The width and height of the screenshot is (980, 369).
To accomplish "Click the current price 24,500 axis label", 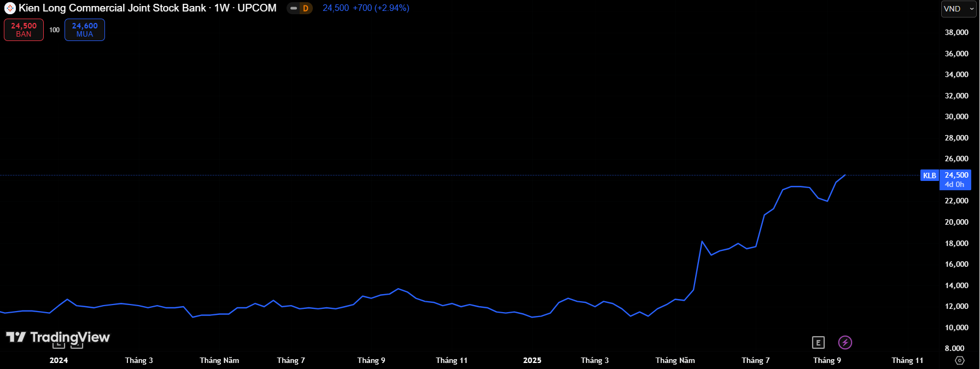I will pos(956,175).
